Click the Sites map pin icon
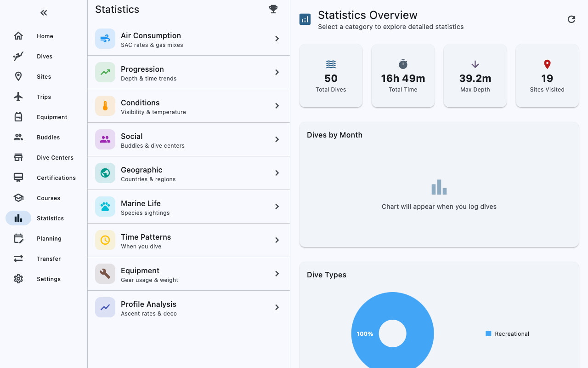This screenshot has height=368, width=588. click(18, 76)
